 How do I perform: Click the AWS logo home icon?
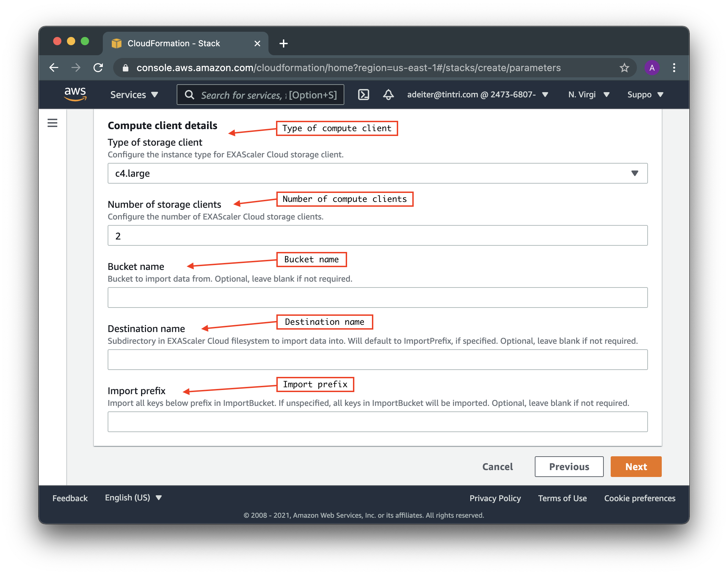(x=75, y=94)
